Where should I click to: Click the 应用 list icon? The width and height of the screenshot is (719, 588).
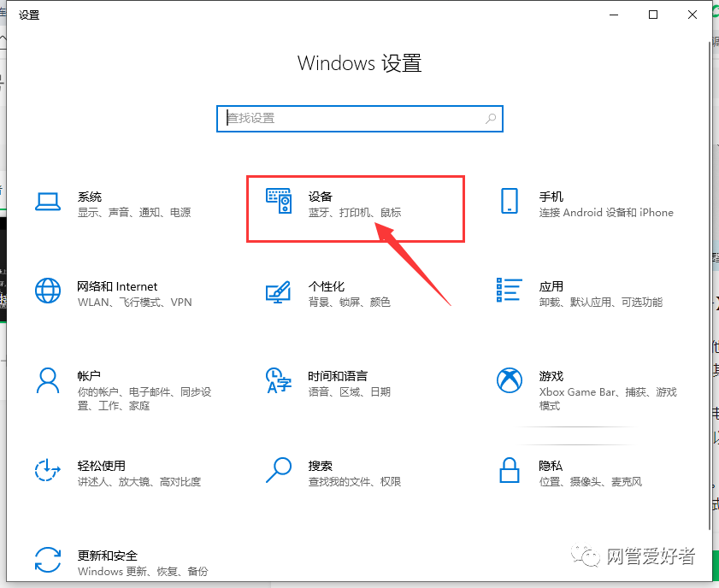[x=509, y=290]
